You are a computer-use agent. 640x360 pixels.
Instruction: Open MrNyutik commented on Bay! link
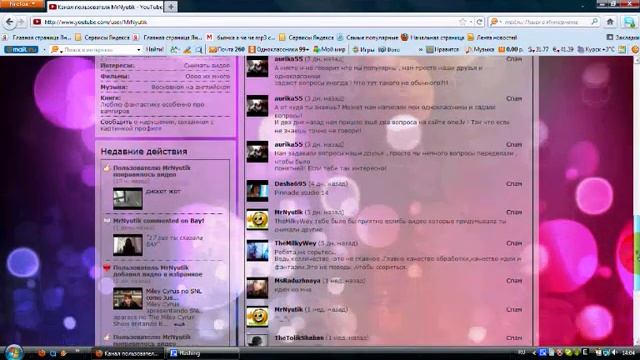[158, 221]
